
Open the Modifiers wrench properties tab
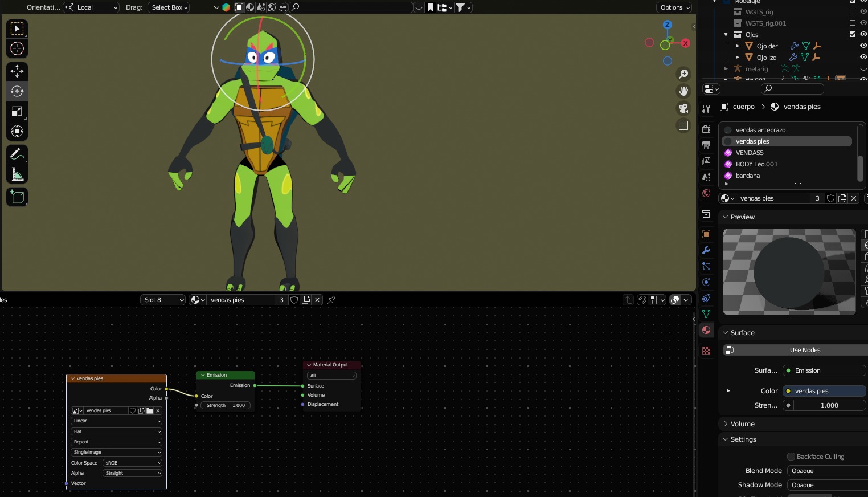tap(706, 250)
